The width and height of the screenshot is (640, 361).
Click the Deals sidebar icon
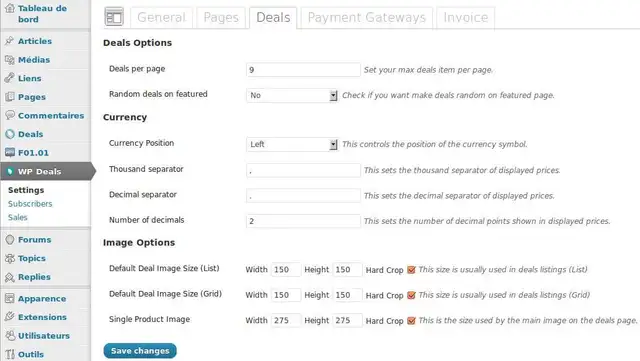point(10,134)
